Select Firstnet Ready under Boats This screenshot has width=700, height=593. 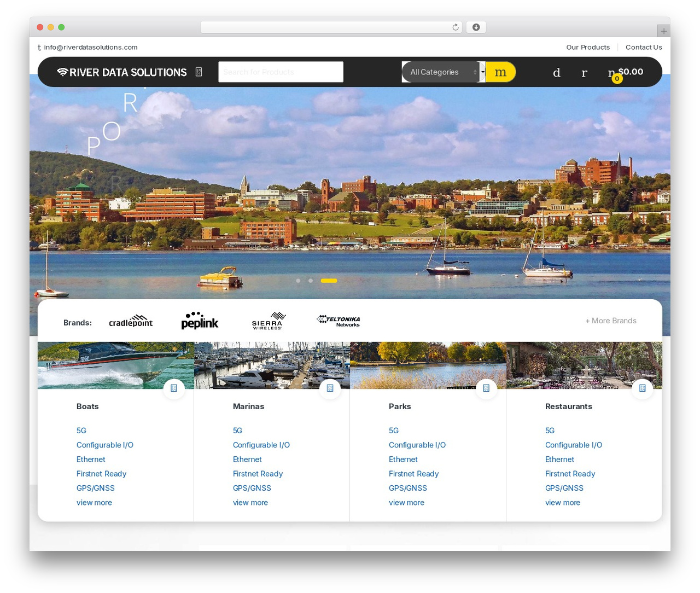tap(101, 474)
